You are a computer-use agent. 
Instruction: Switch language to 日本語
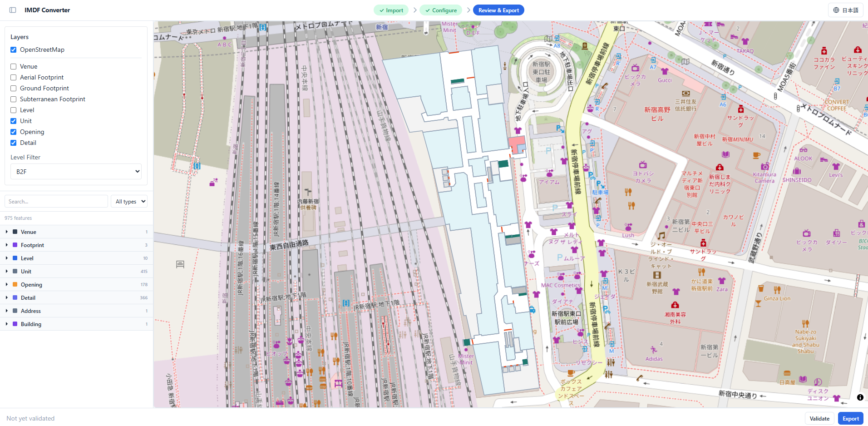click(x=846, y=10)
